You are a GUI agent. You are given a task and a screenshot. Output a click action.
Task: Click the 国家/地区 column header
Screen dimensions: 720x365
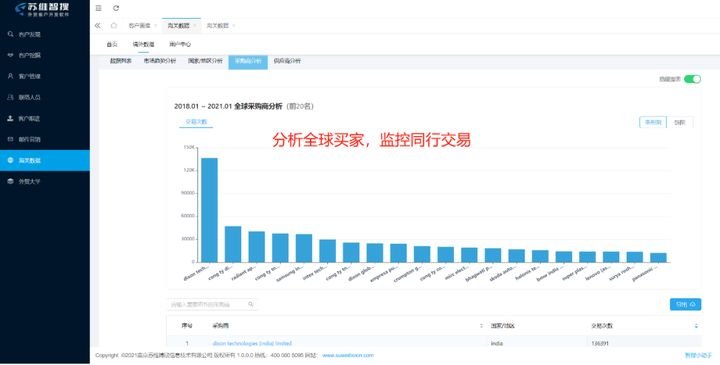pyautogui.click(x=502, y=326)
